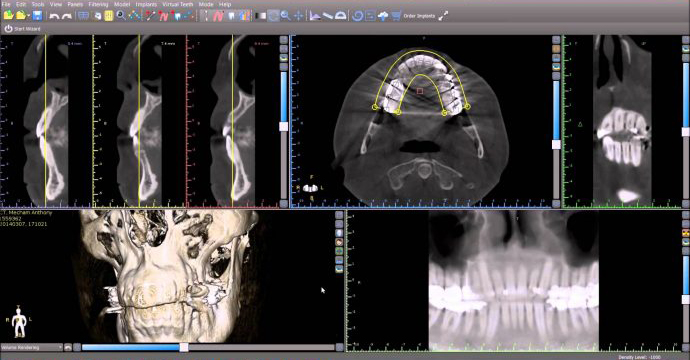This screenshot has width=690, height=360.
Task: Click the curved arrow button beside Volume Rendering
Action: click(68, 347)
